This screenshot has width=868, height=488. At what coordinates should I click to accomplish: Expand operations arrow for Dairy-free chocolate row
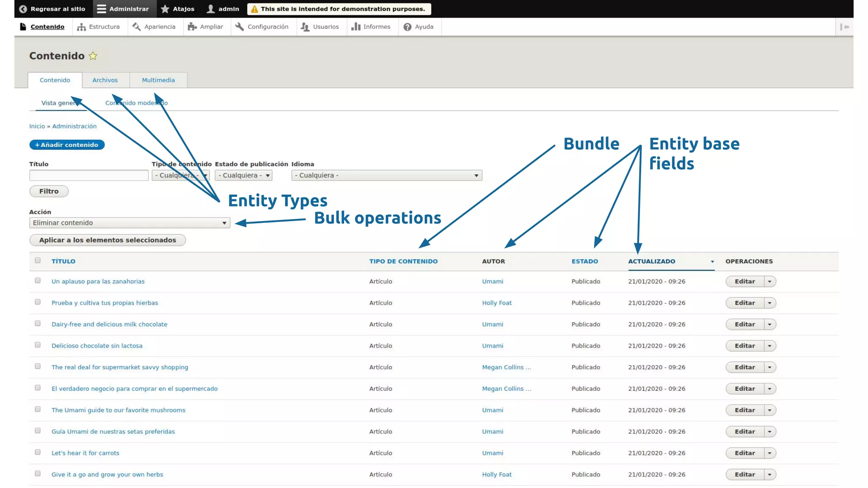click(770, 324)
